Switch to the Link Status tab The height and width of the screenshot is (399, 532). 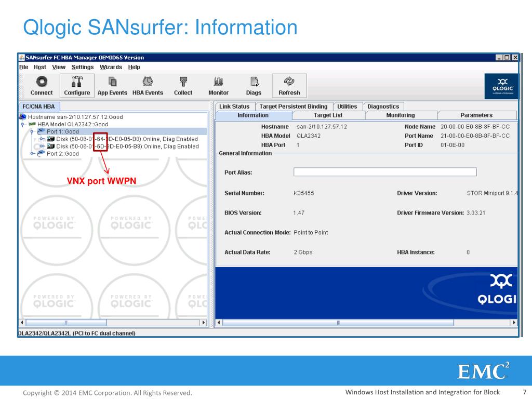tap(234, 107)
